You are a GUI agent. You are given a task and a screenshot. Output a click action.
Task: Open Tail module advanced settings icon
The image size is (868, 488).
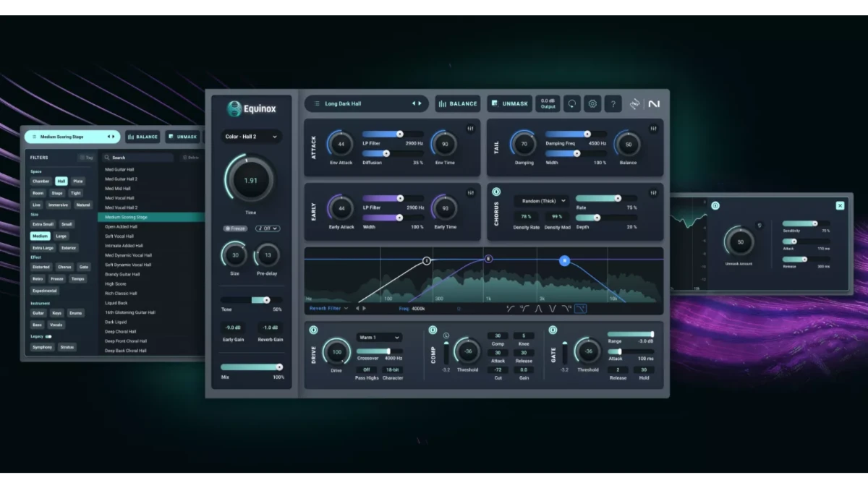[654, 128]
